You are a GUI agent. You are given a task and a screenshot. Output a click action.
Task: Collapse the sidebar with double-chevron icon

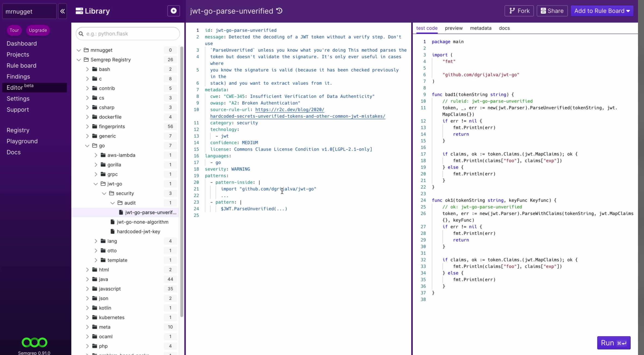[x=63, y=11]
